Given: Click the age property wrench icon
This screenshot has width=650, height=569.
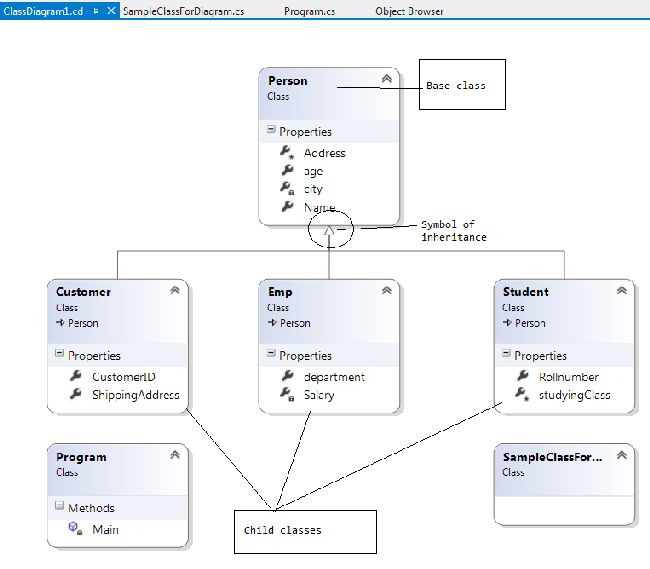Looking at the screenshot, I should [x=287, y=170].
